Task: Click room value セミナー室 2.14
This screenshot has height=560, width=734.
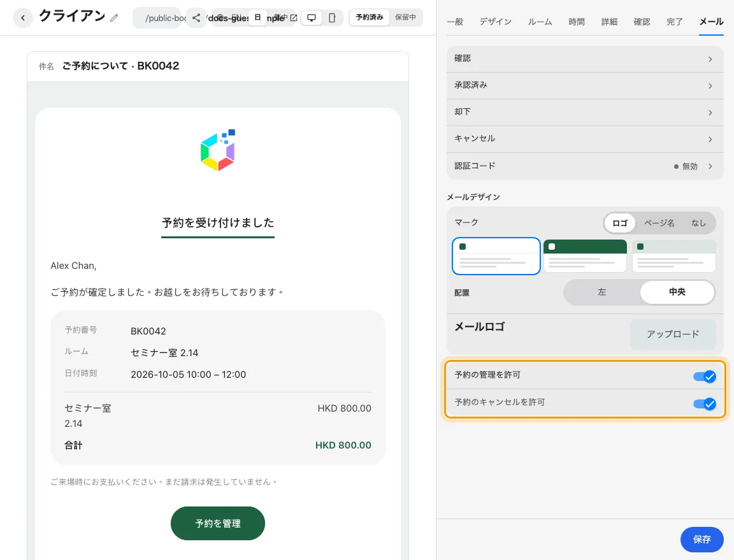Action: [164, 352]
